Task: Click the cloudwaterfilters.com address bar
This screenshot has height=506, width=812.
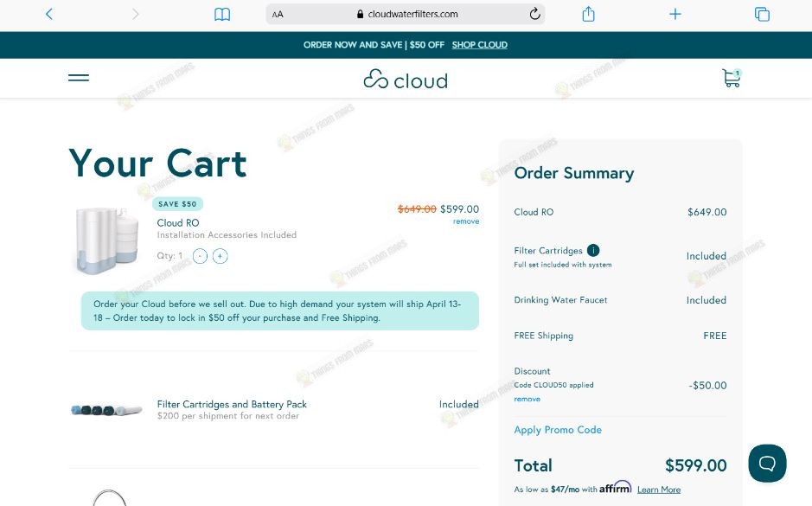Action: [406, 14]
